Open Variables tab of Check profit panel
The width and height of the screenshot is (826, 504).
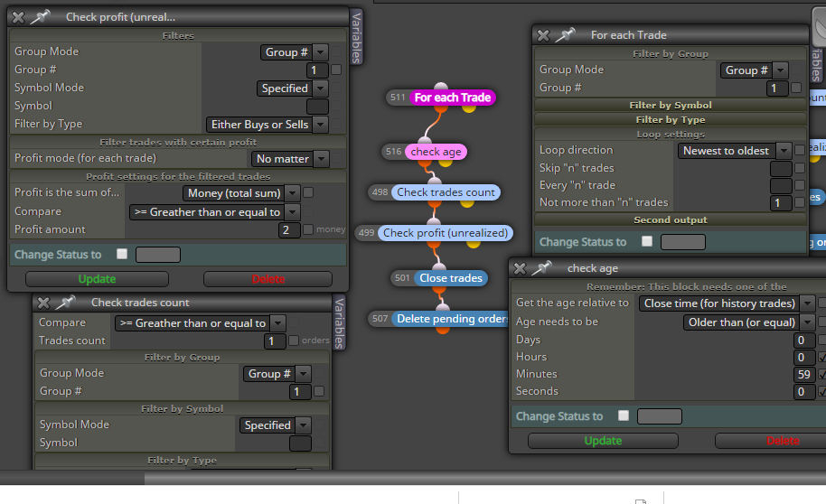[x=356, y=37]
